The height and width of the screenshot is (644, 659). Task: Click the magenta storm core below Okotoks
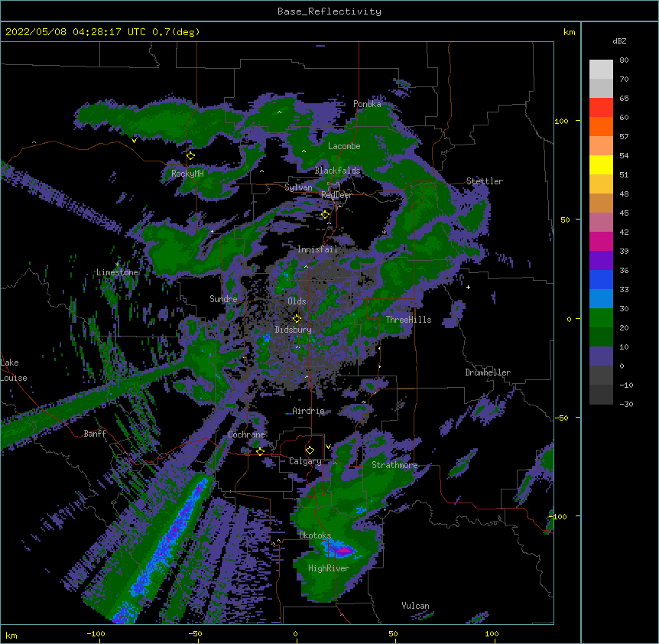tap(344, 550)
